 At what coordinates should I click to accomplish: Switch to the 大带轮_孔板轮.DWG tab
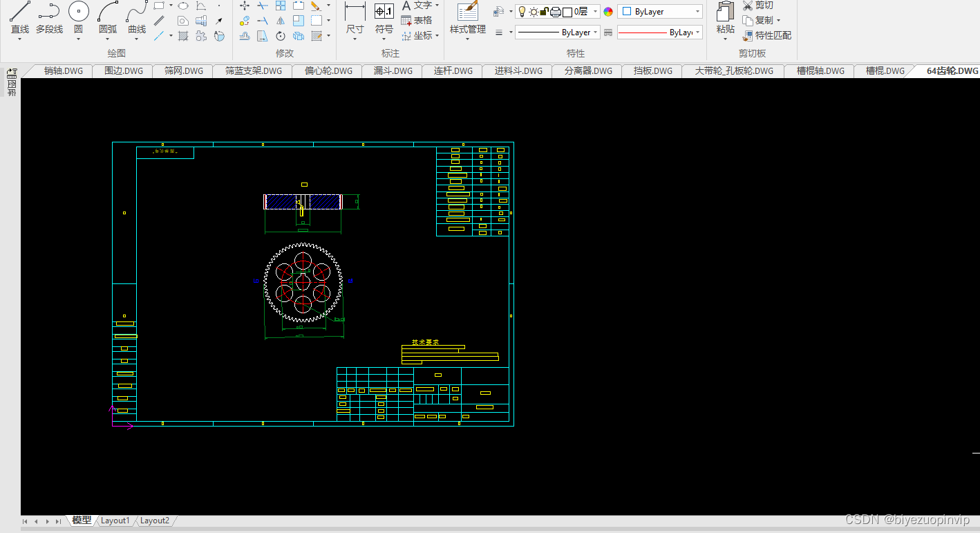734,71
